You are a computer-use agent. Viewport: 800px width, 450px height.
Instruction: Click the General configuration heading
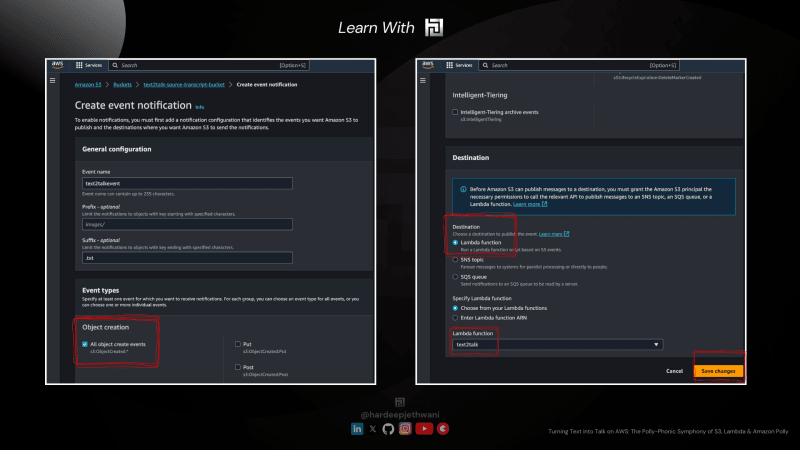pos(117,149)
